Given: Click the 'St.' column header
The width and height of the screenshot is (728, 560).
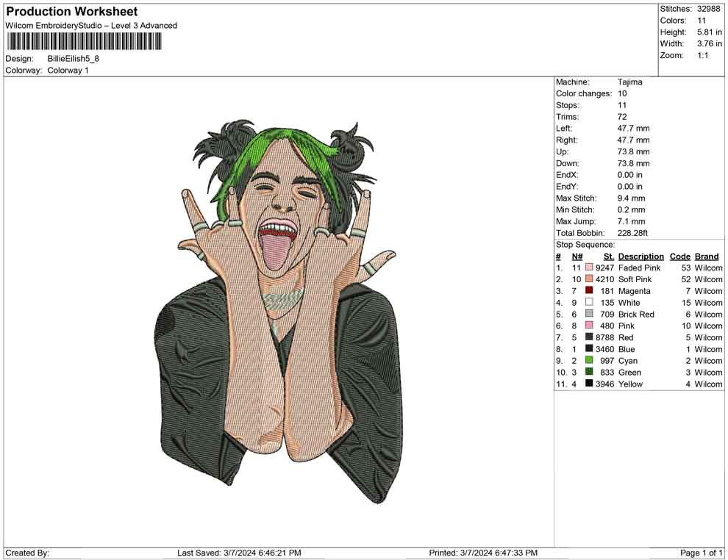Looking at the screenshot, I should pos(609,256).
